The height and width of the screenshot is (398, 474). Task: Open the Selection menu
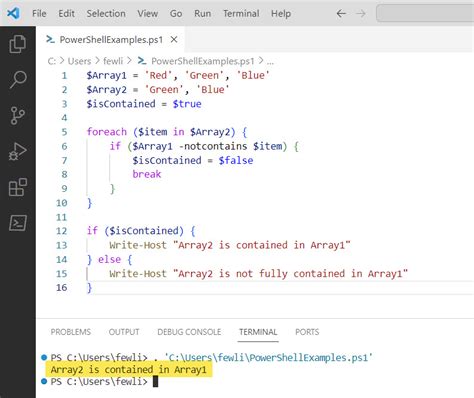tap(106, 14)
